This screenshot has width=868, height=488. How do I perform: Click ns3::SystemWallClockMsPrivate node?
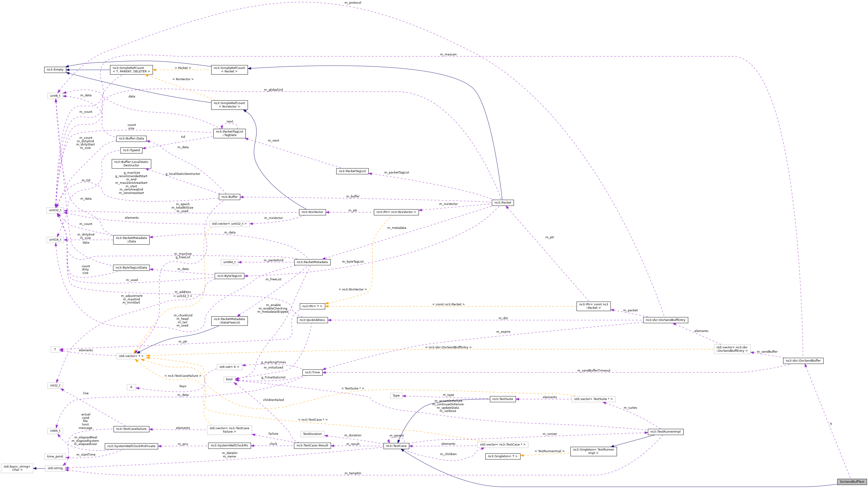[131, 446]
